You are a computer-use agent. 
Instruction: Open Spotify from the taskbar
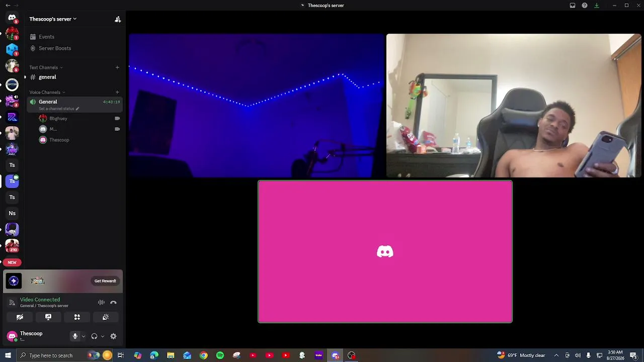pyautogui.click(x=220, y=355)
